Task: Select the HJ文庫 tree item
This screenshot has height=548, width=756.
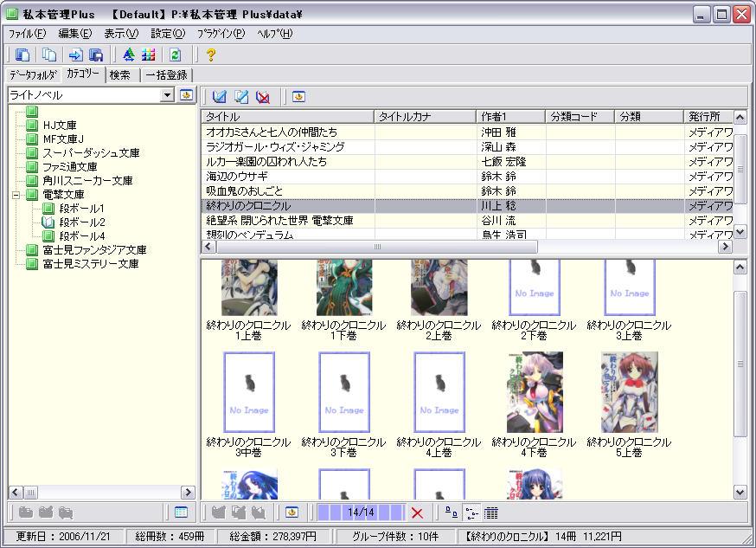Action: [x=60, y=126]
